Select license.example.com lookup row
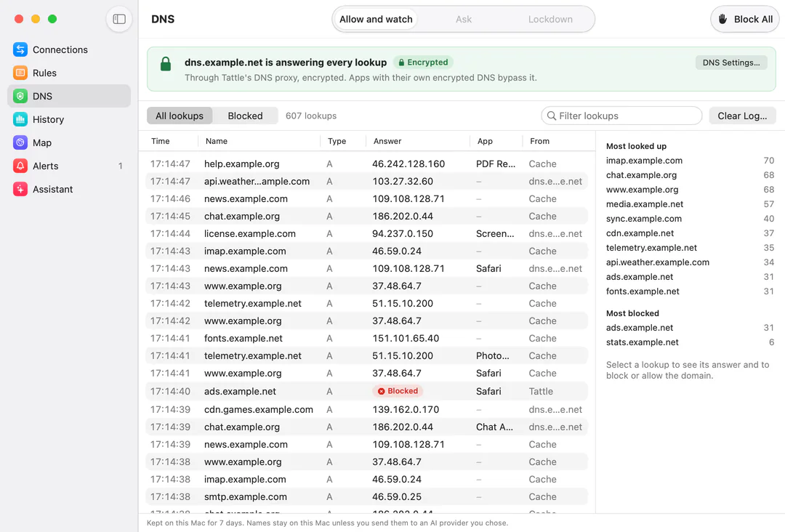The width and height of the screenshot is (785, 532). point(366,234)
